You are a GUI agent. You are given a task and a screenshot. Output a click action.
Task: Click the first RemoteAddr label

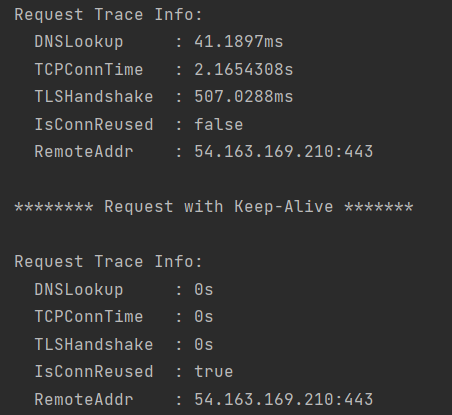[84, 152]
